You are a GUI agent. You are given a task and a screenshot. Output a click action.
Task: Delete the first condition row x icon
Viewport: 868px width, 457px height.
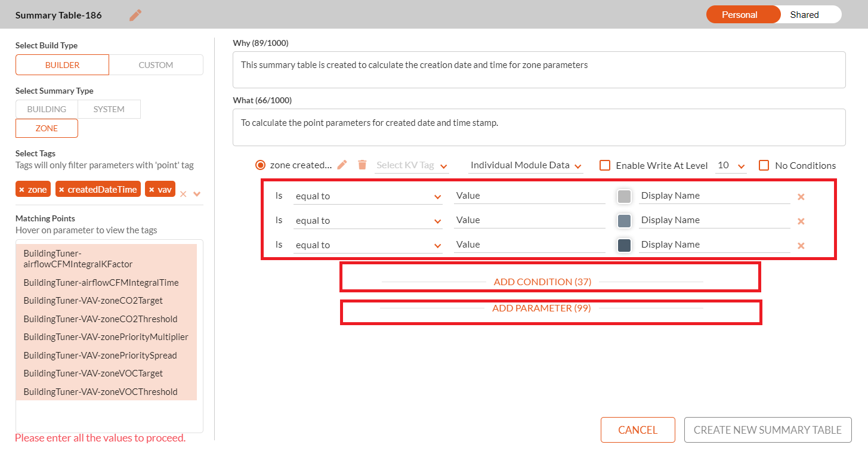tap(801, 196)
